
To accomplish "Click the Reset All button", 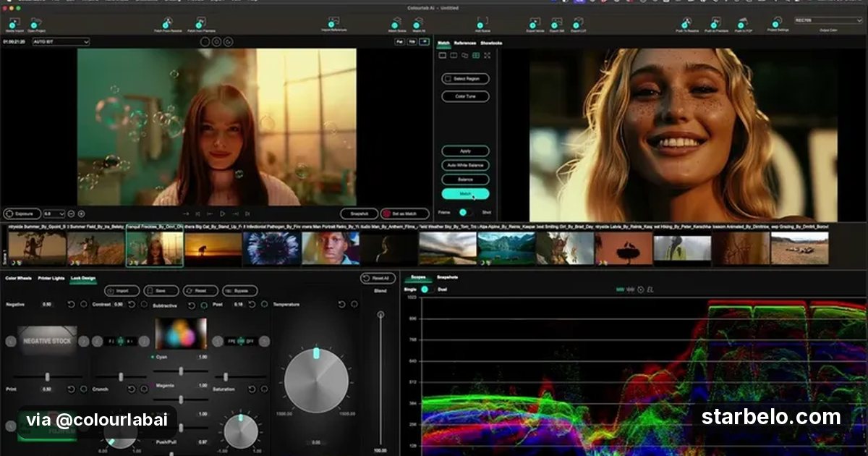I will (378, 279).
